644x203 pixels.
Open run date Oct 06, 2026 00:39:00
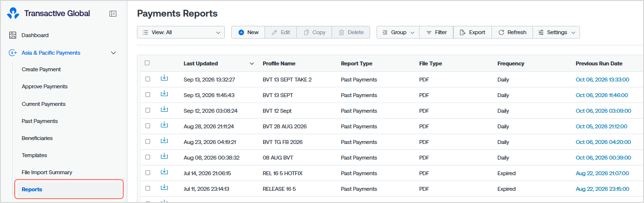click(x=603, y=158)
